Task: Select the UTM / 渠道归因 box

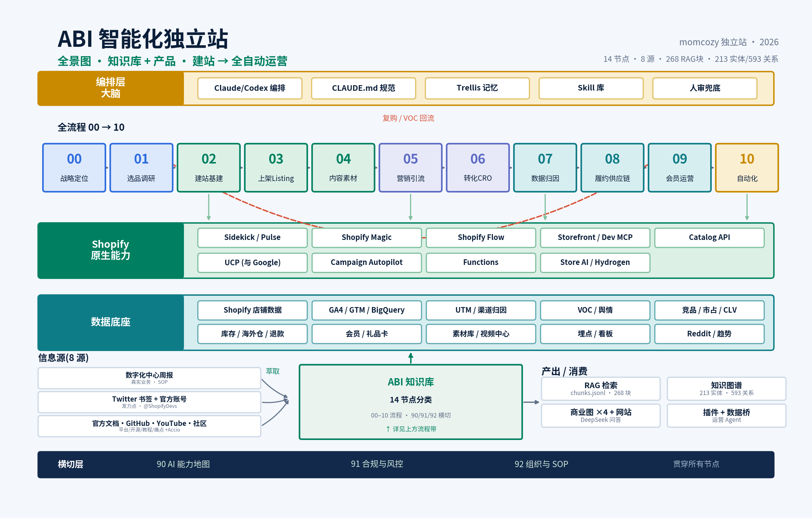Action: click(481, 310)
